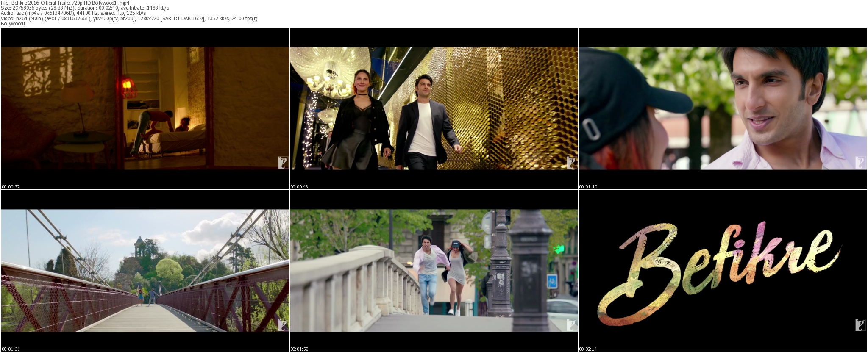Select the thumbnail of couple walking past golden wall

434,108
